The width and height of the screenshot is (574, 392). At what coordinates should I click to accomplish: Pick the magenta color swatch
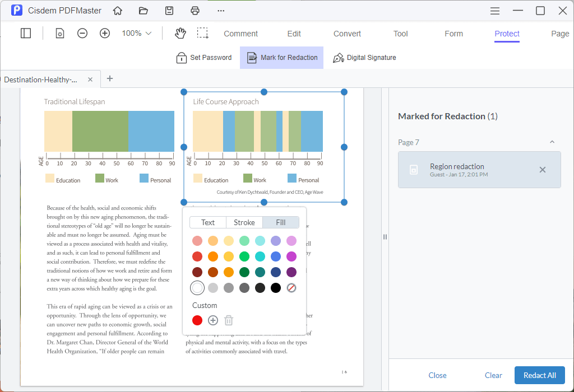[291, 256]
